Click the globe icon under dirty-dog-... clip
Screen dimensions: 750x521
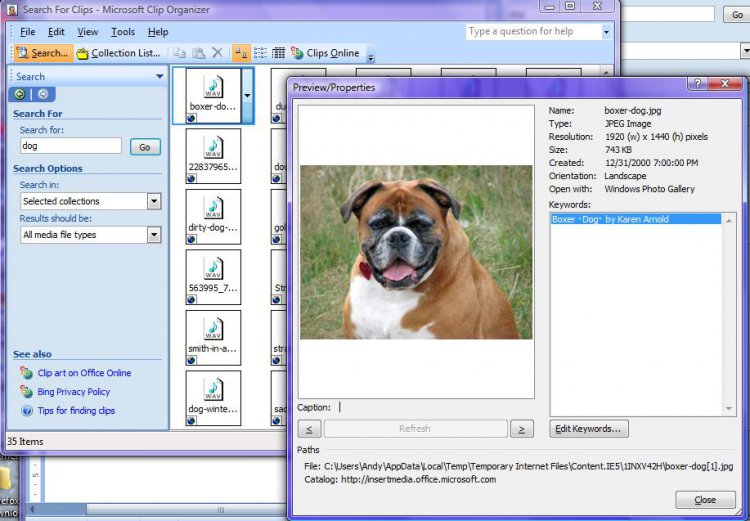192,239
